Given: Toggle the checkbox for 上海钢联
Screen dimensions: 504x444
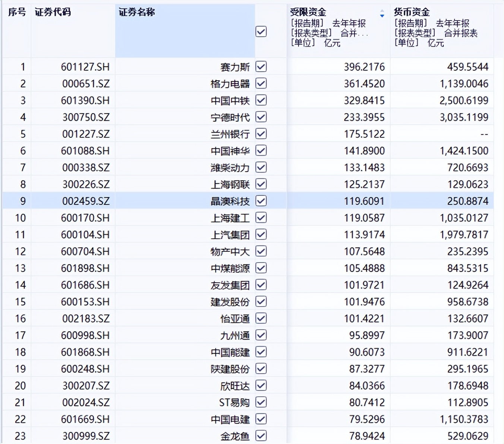Looking at the screenshot, I should click(x=261, y=184).
